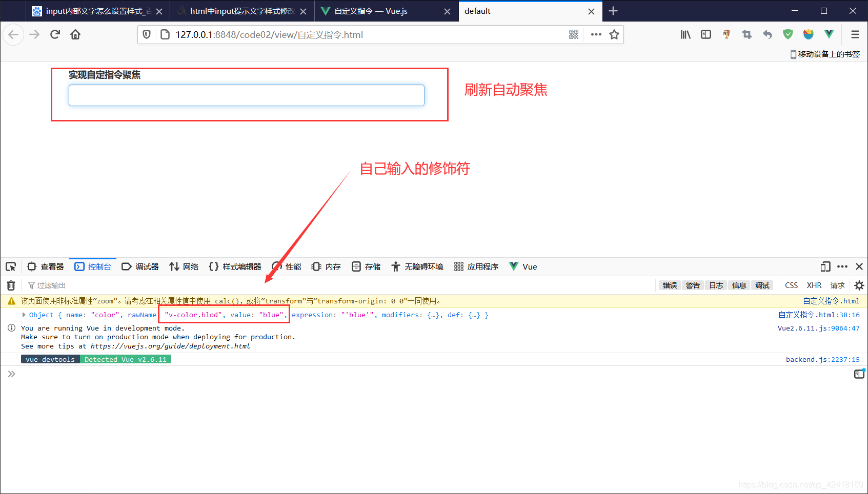Open the zoom warning source 自定义指令.html

tap(831, 301)
